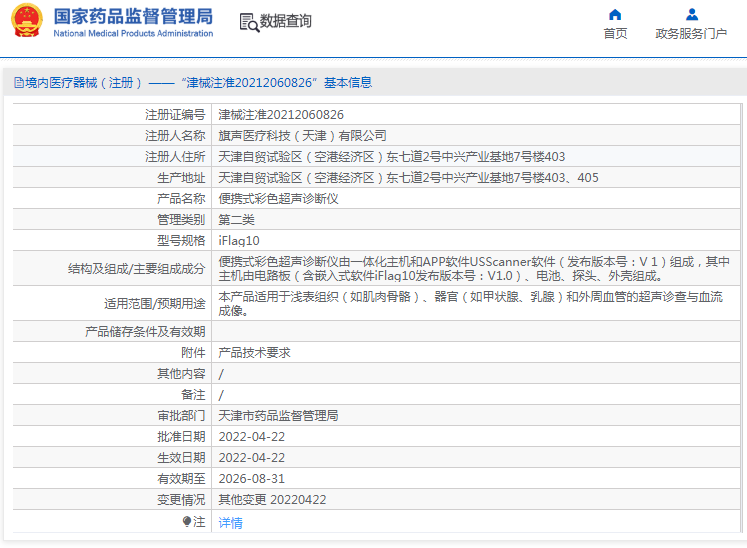Click the 注册人住所 row label
Image resolution: width=747 pixels, height=548 pixels.
(175, 157)
